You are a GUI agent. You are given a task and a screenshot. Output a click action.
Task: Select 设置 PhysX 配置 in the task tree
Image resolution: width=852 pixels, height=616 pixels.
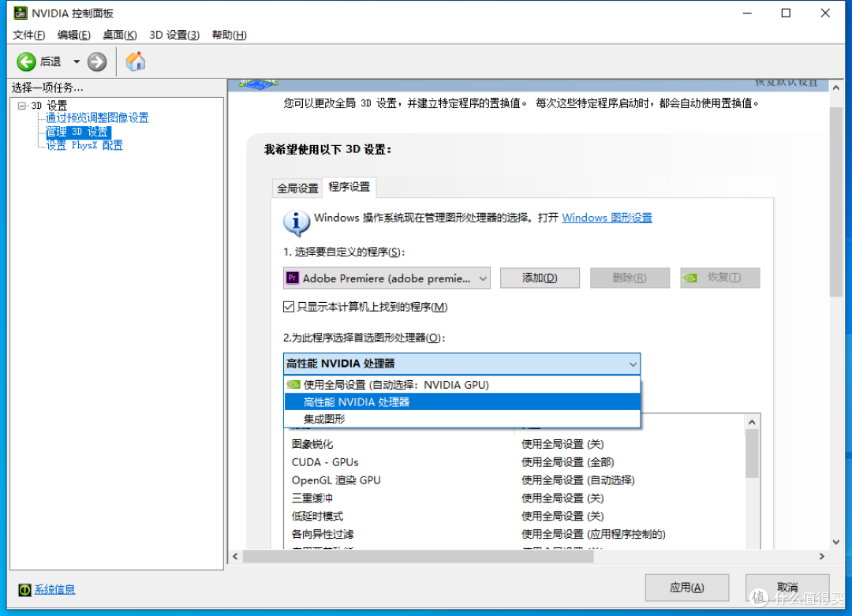[84, 146]
